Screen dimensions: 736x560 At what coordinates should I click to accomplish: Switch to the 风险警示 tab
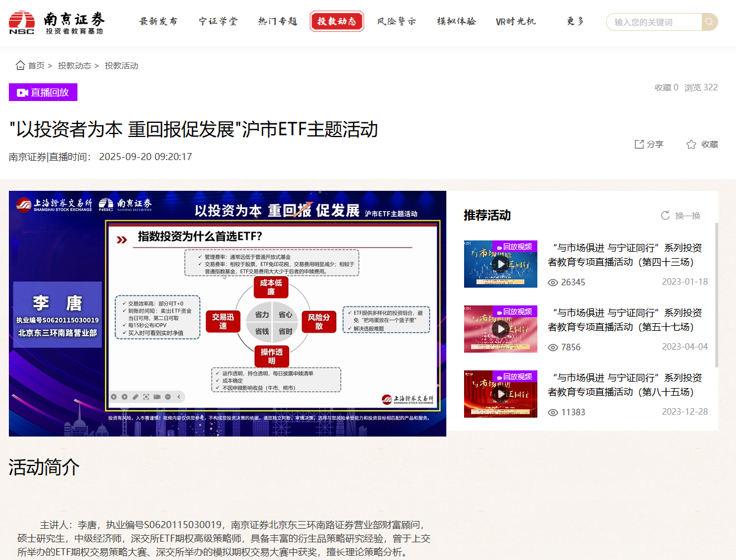(396, 22)
